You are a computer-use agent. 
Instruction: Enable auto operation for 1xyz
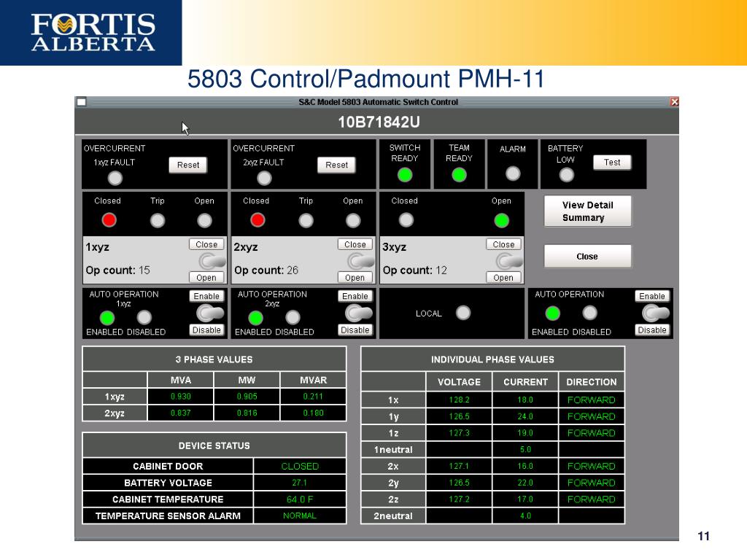click(206, 296)
